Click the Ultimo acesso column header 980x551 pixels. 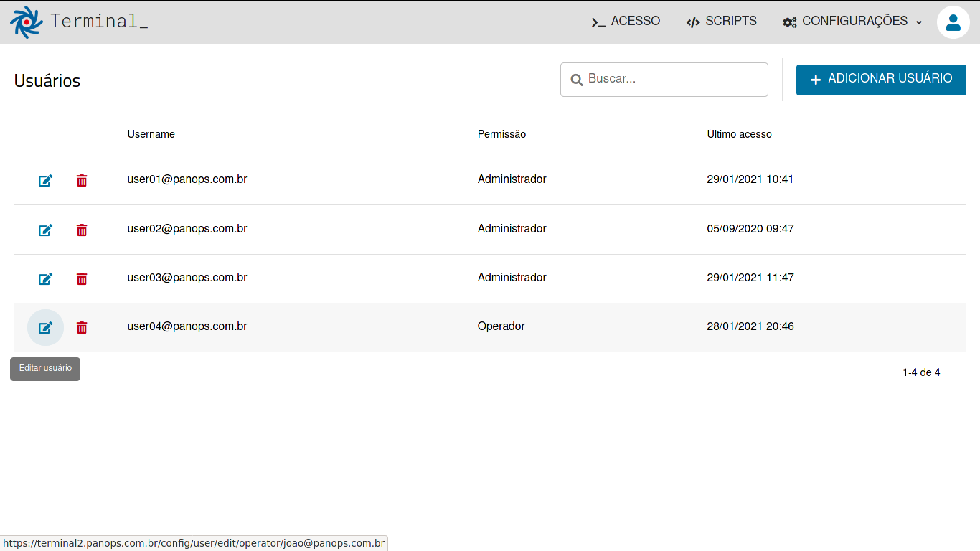[740, 134]
